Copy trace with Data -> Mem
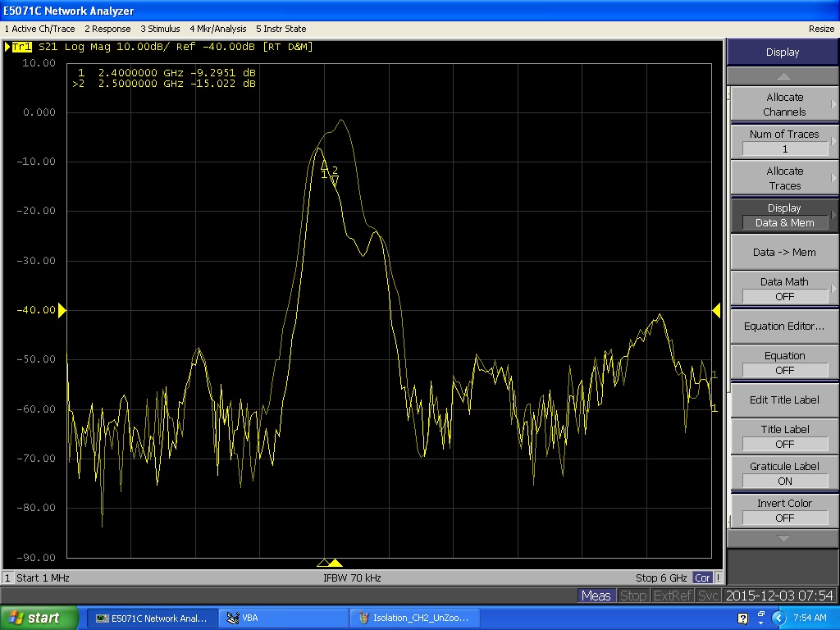 point(784,253)
